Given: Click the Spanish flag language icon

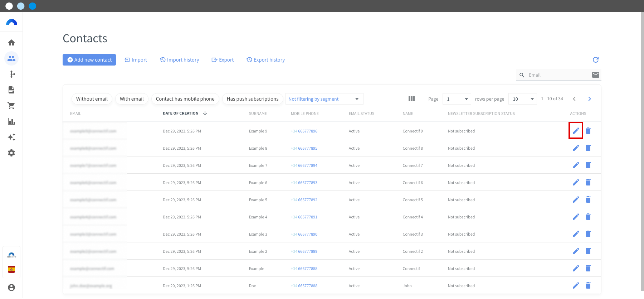Looking at the screenshot, I should [11, 269].
